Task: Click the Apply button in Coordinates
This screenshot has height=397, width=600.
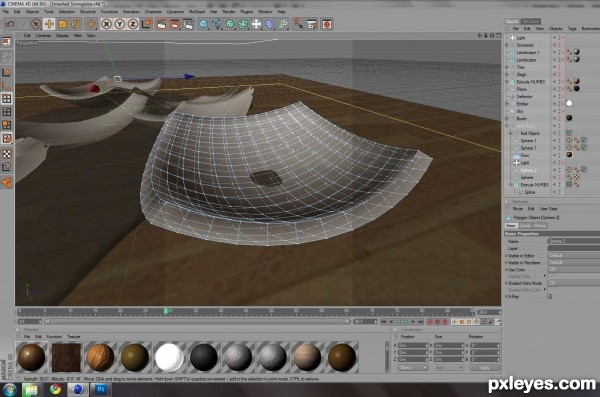Action: (484, 368)
